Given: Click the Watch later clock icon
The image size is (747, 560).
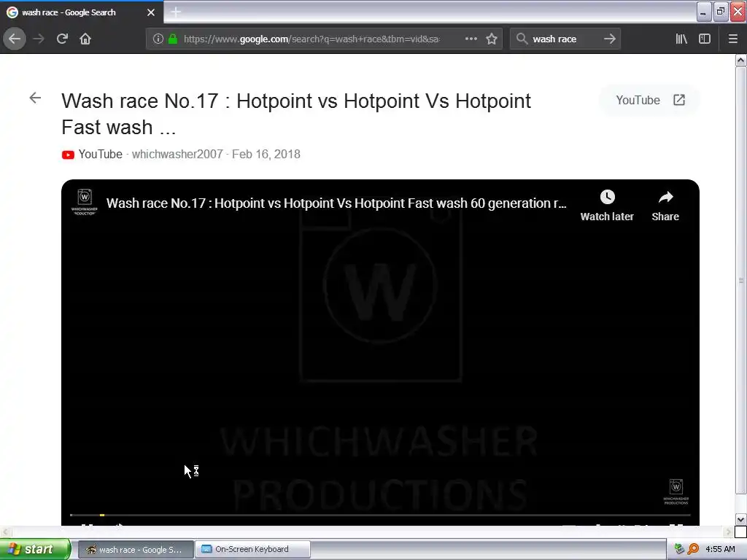Looking at the screenshot, I should [607, 197].
